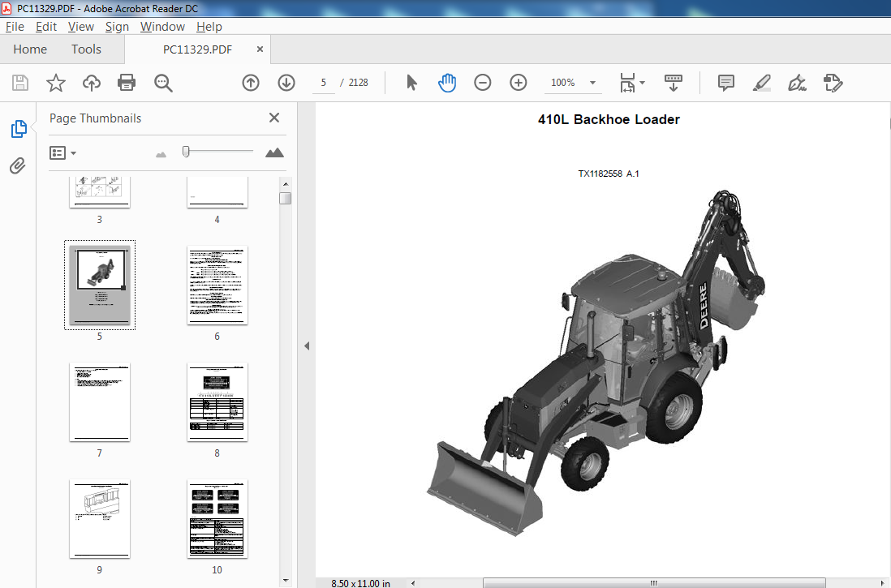The width and height of the screenshot is (891, 588).
Task: Print the document
Action: 126,83
